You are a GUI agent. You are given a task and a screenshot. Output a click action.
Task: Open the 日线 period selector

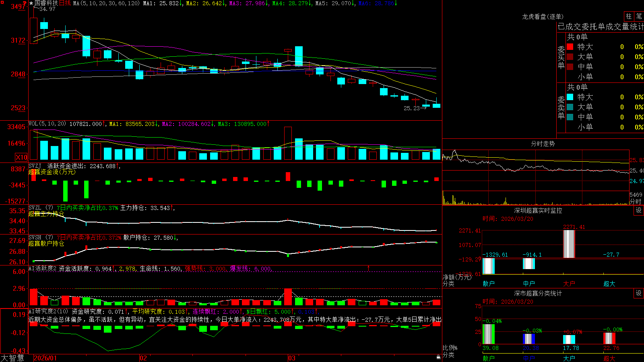(x=65, y=3)
